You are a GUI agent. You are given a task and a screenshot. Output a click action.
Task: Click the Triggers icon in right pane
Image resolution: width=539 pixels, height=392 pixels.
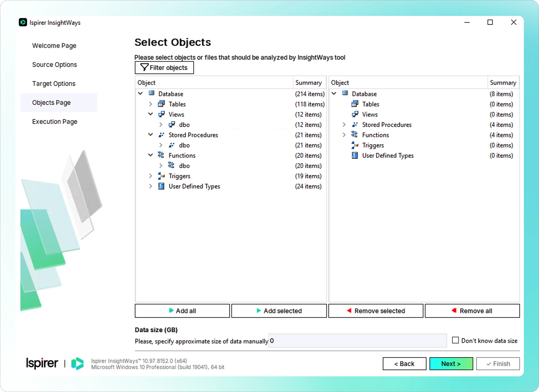click(355, 145)
